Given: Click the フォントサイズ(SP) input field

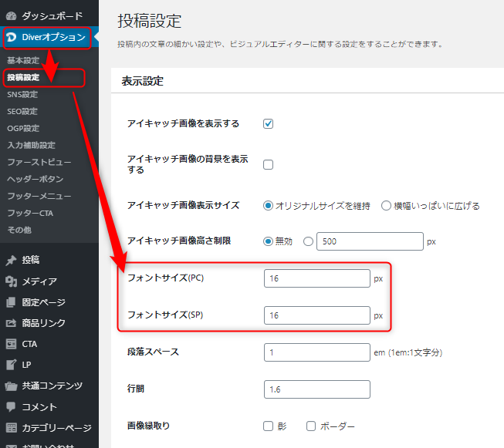Looking at the screenshot, I should click(317, 315).
